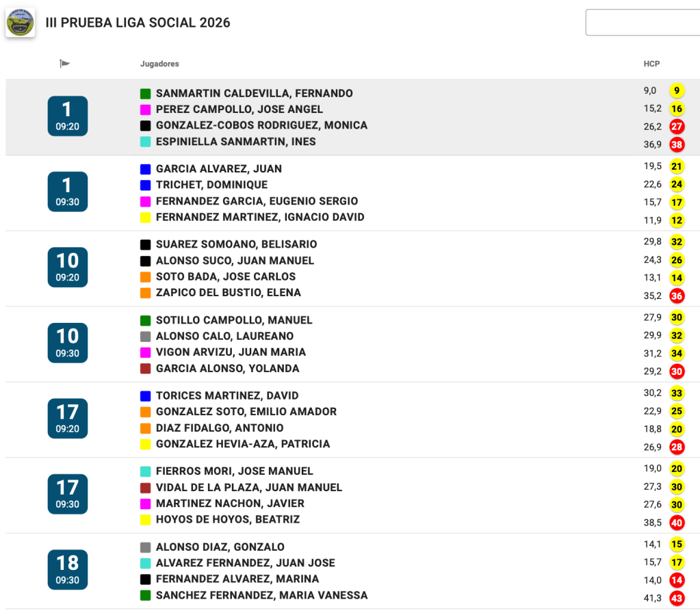Click orange swatch beside Soto Bada
The image size is (700, 613).
point(145,277)
